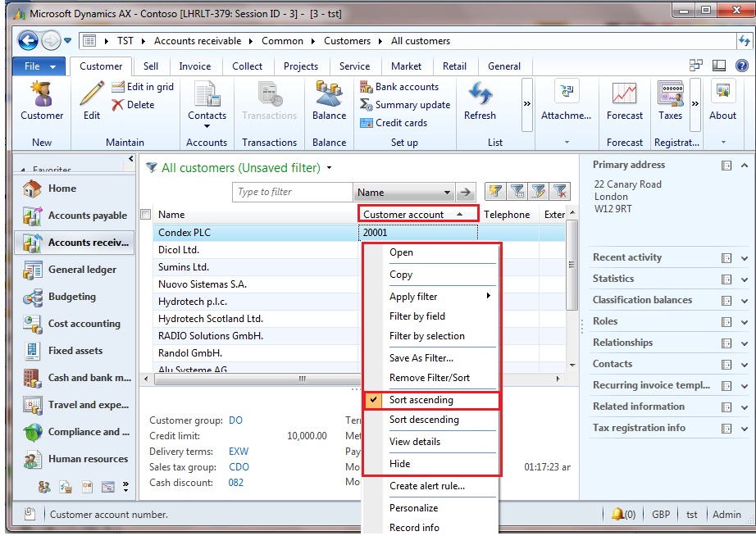The height and width of the screenshot is (536, 756).
Task: Open the All customers filter dropdown arrow
Action: tap(330, 168)
